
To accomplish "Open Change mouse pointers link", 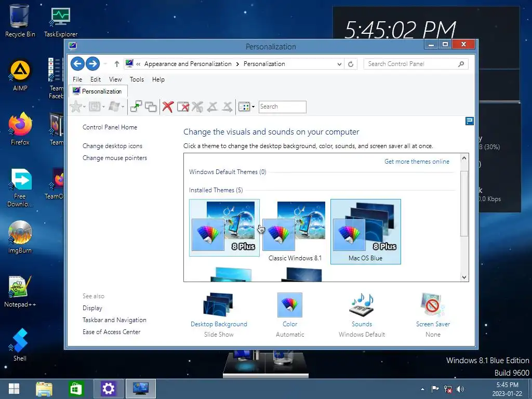I will pos(115,158).
